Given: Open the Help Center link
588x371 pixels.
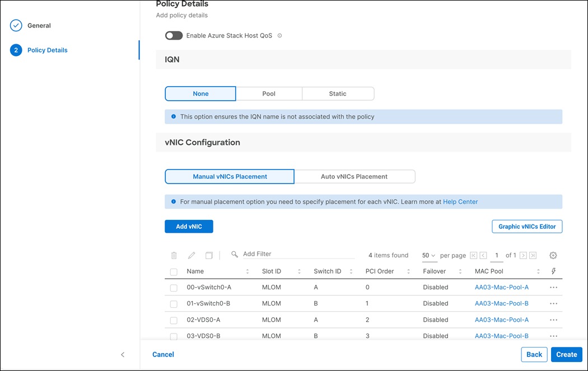Looking at the screenshot, I should click(x=460, y=201).
